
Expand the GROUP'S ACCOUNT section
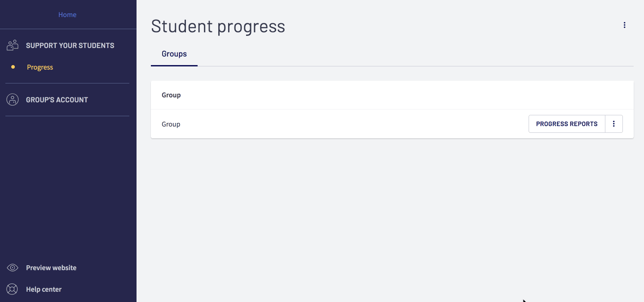pos(57,100)
